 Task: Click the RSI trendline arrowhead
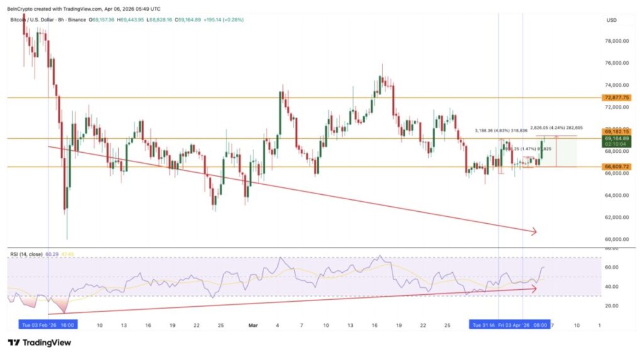[534, 289]
